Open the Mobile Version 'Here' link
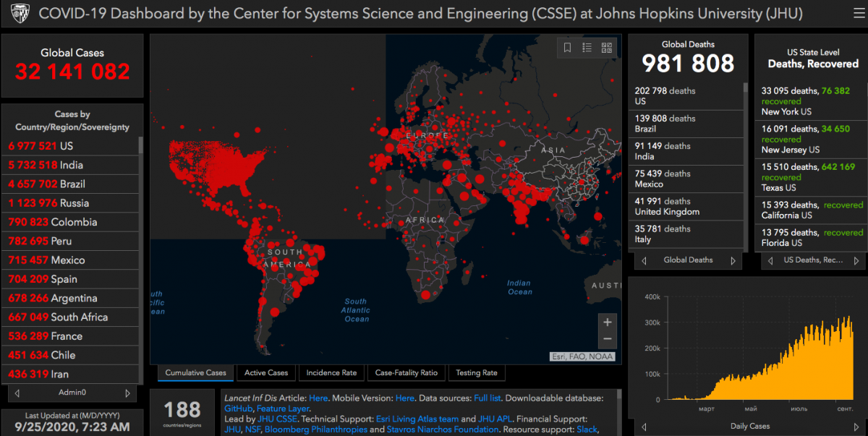This screenshot has height=436, width=868. (405, 398)
